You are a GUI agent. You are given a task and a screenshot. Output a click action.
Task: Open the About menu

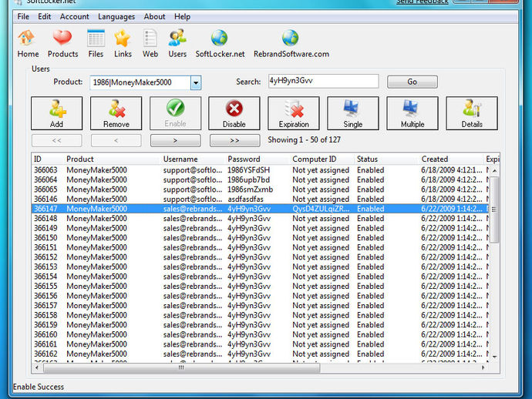[x=154, y=17]
